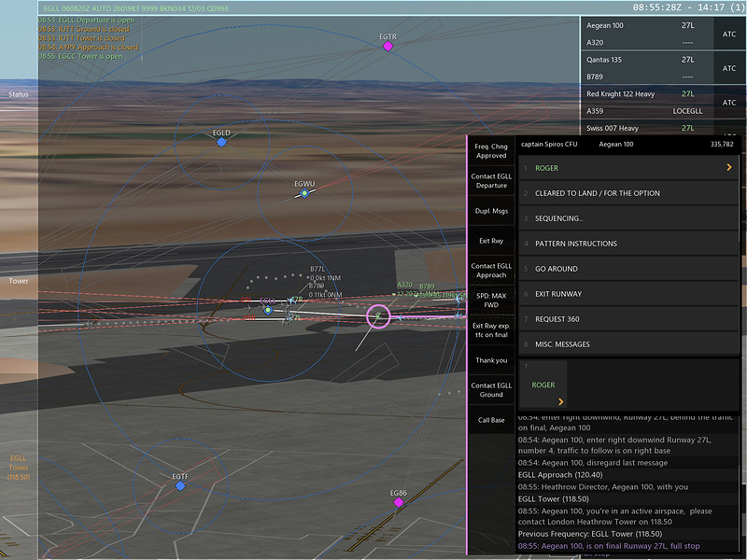The image size is (747, 560).
Task: Click 'EGCC Tower is open' message
Action: coord(80,56)
